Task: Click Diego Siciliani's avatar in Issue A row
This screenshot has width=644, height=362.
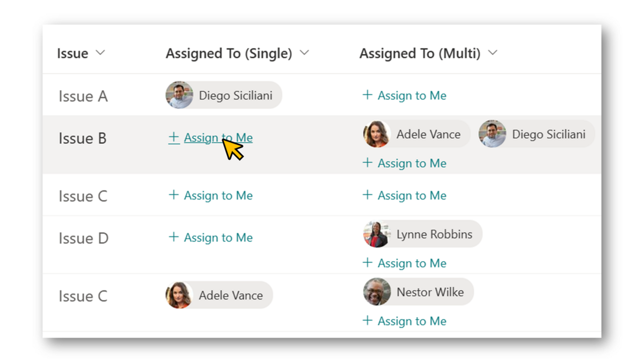Action: [x=179, y=95]
